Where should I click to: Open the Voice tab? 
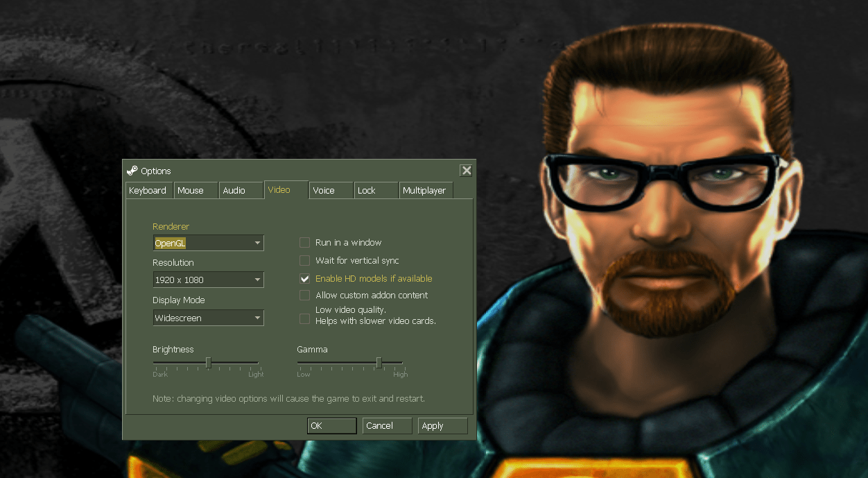tap(331, 190)
